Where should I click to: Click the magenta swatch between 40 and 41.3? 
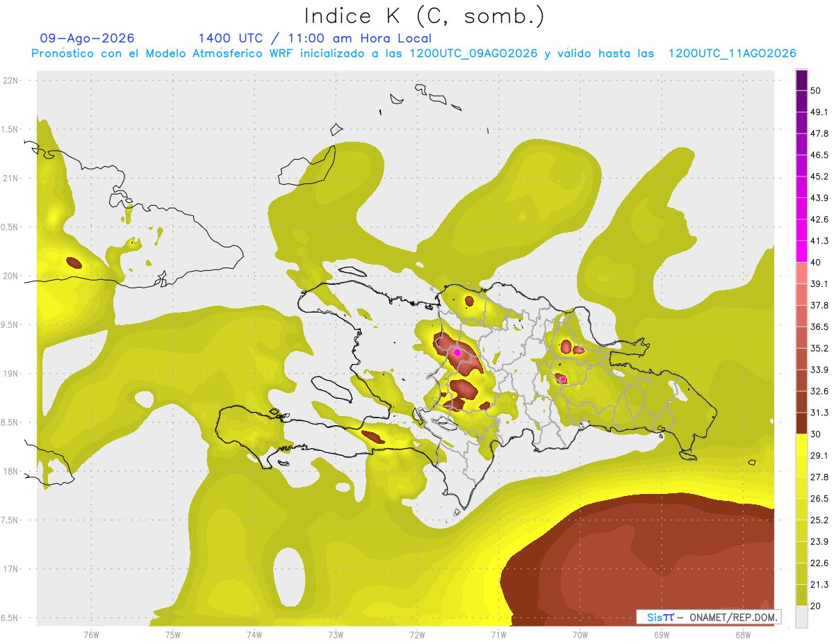click(801, 251)
